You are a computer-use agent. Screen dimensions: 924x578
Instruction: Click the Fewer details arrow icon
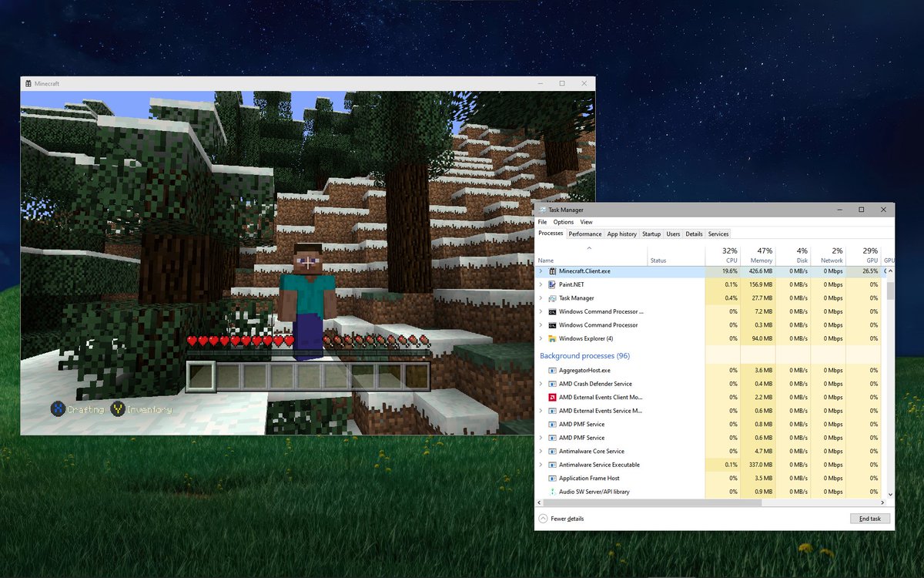pos(544,519)
